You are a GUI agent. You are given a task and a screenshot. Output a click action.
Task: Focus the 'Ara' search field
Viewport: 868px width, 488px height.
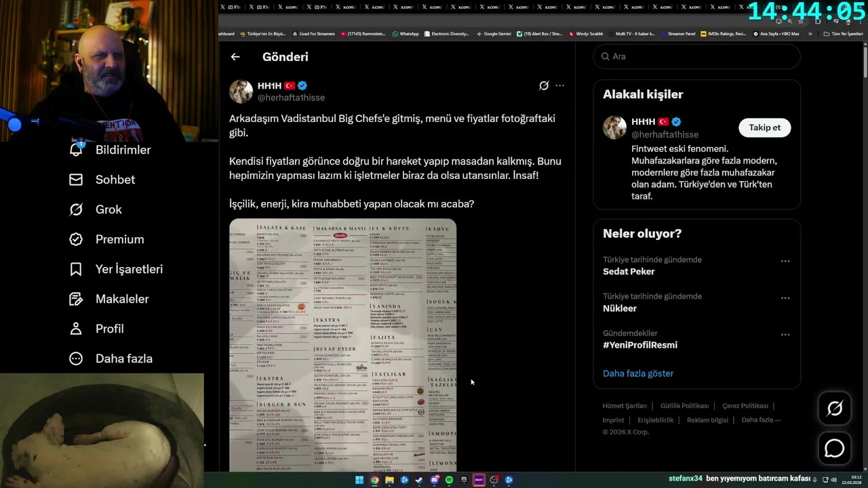point(696,56)
